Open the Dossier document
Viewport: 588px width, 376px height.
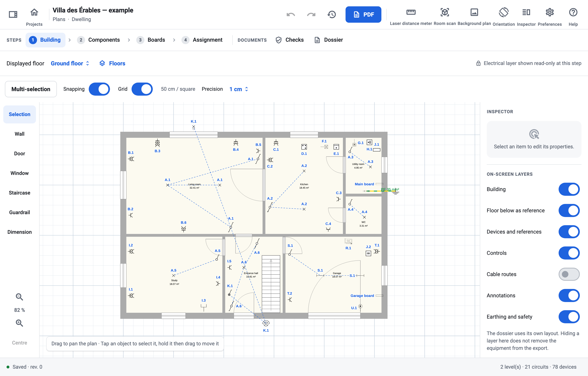[x=329, y=40]
